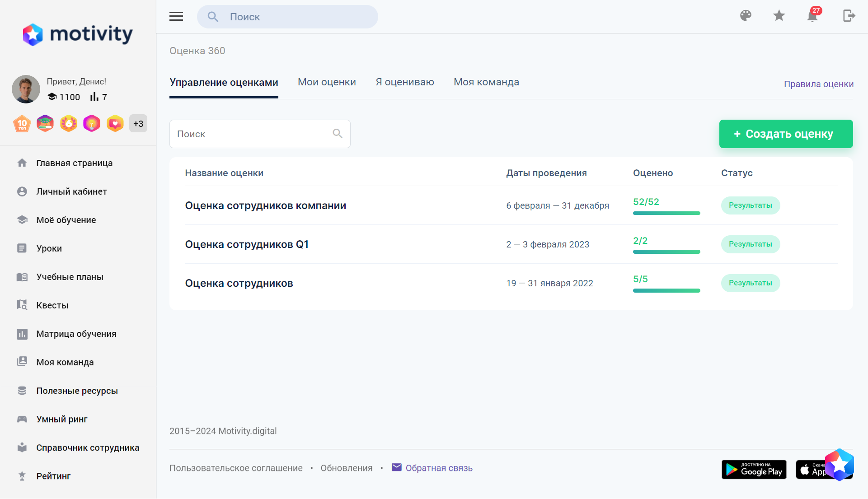Click the 52/52 progress bar

(x=666, y=213)
